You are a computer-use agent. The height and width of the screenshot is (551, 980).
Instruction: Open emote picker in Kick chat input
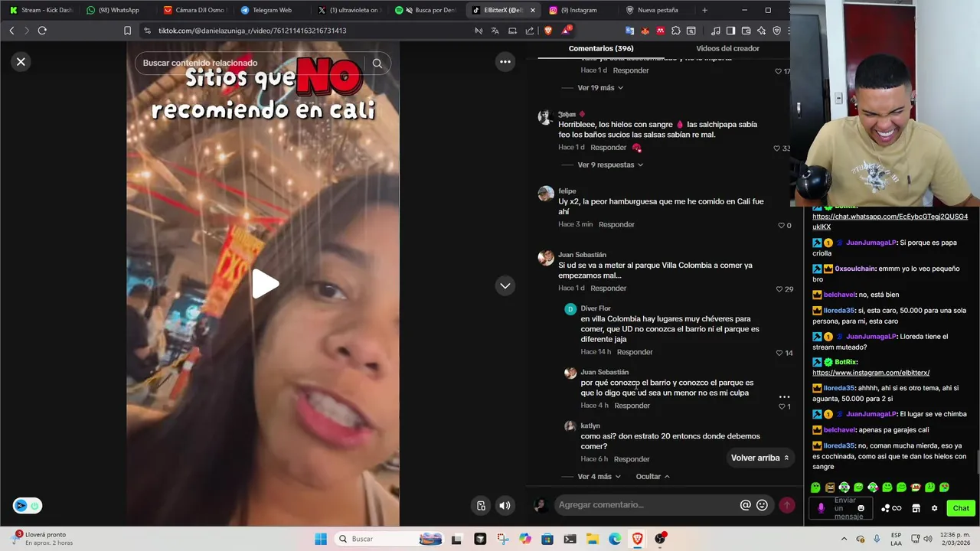pos(861,508)
